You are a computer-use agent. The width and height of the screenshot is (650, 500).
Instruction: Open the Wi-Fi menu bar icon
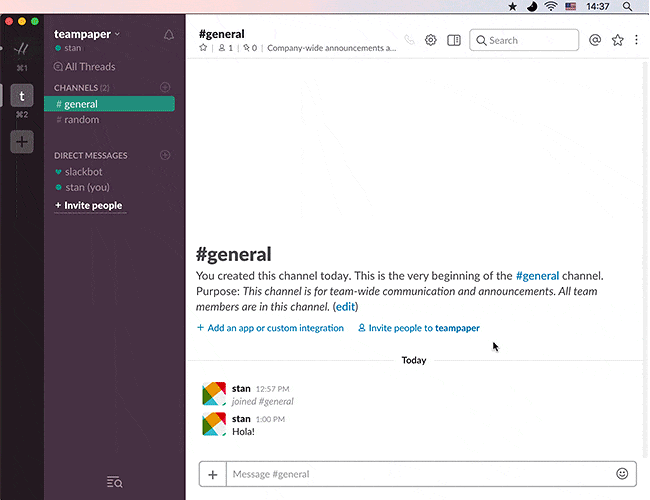pyautogui.click(x=551, y=6)
